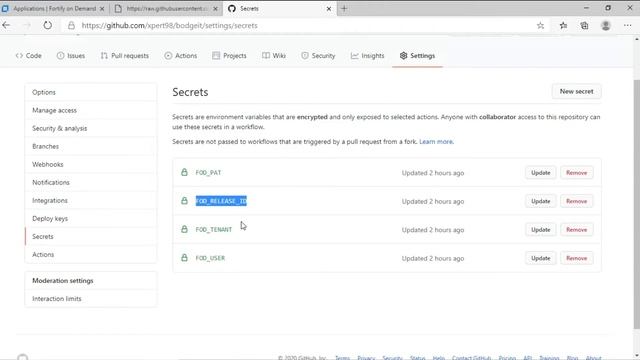Switch to raw.githubusercontent browser tab
Image resolution: width=640 pixels, height=360 pixels.
(167, 9)
